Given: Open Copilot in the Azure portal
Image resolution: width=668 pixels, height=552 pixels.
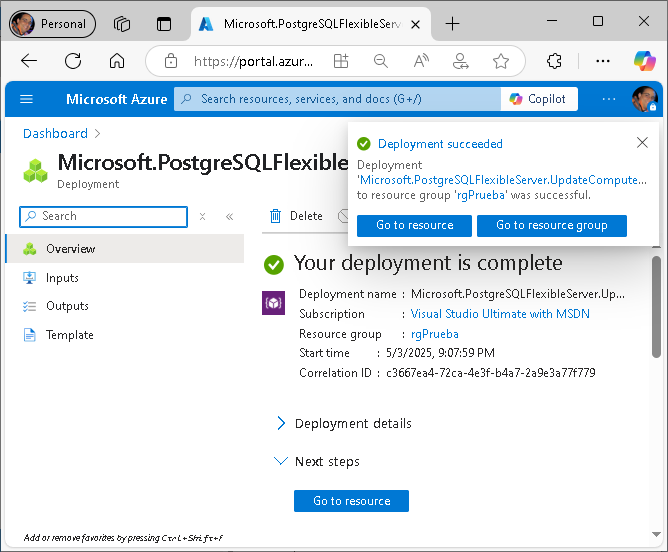Looking at the screenshot, I should [539, 99].
